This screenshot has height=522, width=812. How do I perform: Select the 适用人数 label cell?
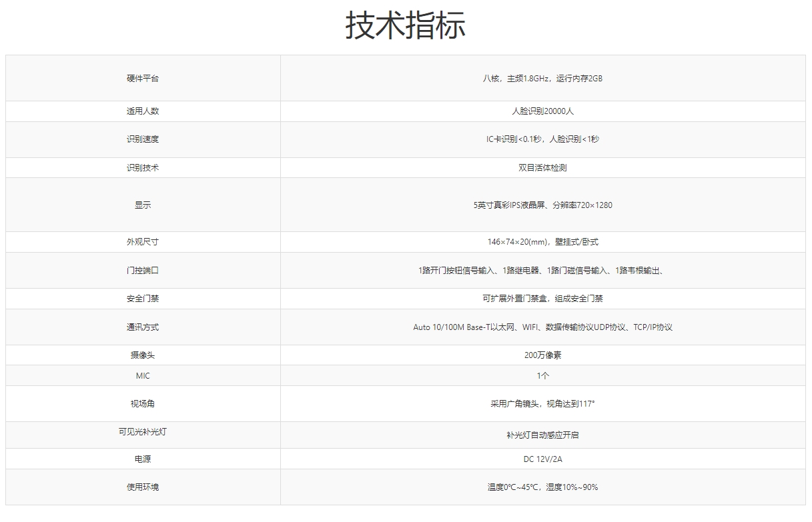(143, 111)
